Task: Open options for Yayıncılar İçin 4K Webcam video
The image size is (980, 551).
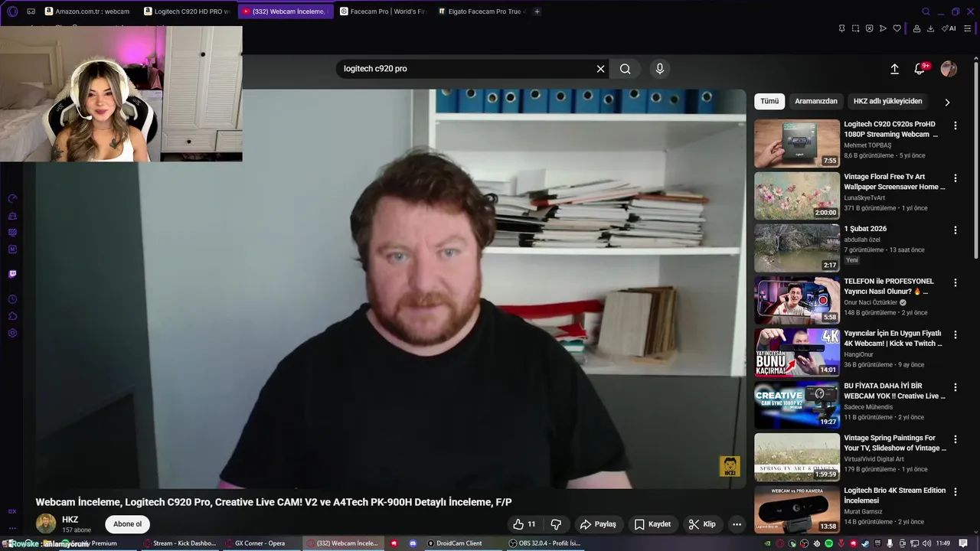Action: coord(955,334)
